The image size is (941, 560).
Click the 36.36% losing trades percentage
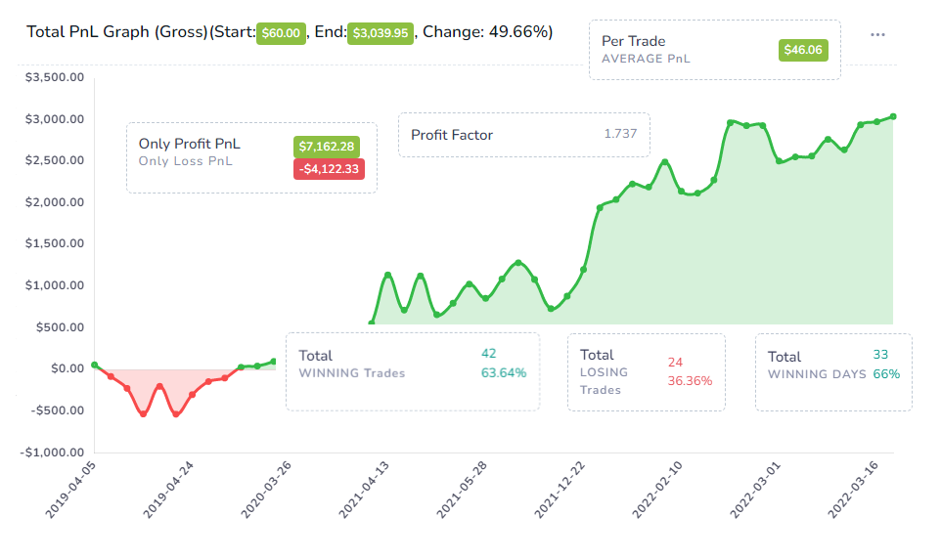[690, 380]
